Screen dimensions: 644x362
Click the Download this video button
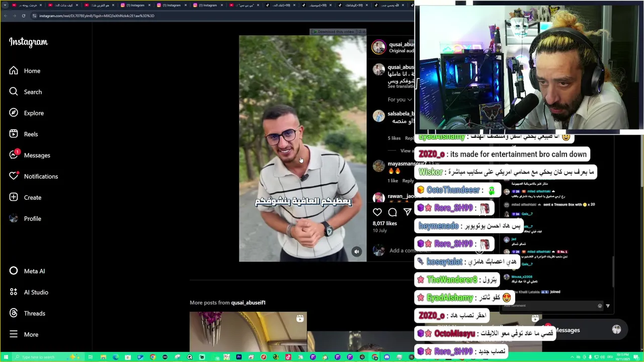[x=334, y=32]
